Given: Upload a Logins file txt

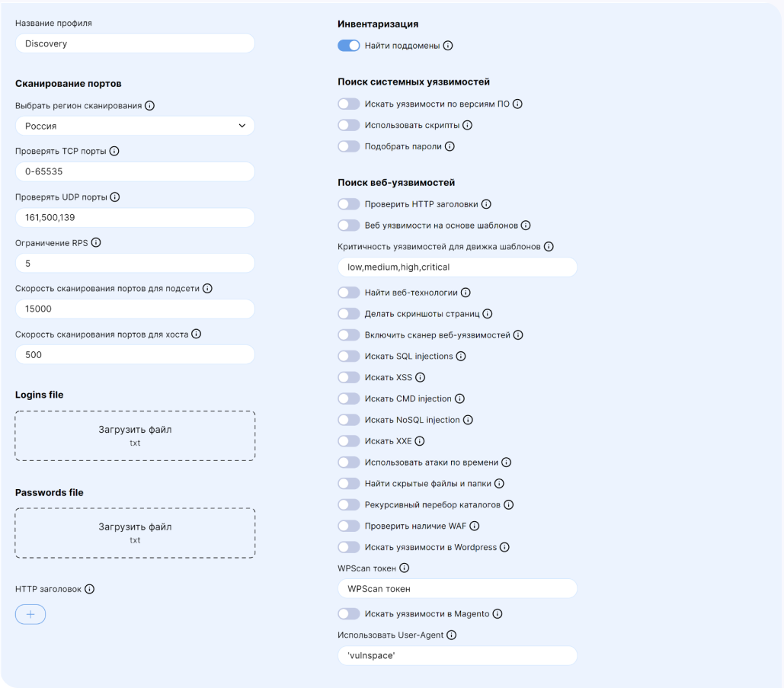Looking at the screenshot, I should pos(135,436).
